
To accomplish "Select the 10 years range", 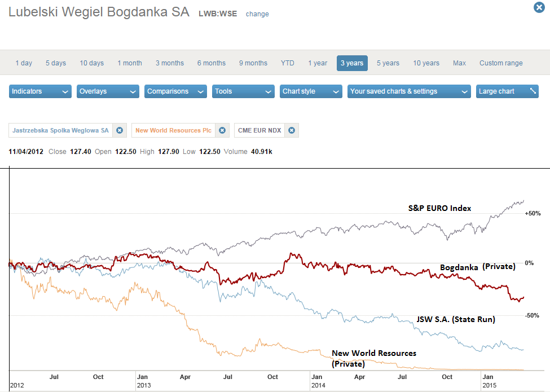I will 426,63.
